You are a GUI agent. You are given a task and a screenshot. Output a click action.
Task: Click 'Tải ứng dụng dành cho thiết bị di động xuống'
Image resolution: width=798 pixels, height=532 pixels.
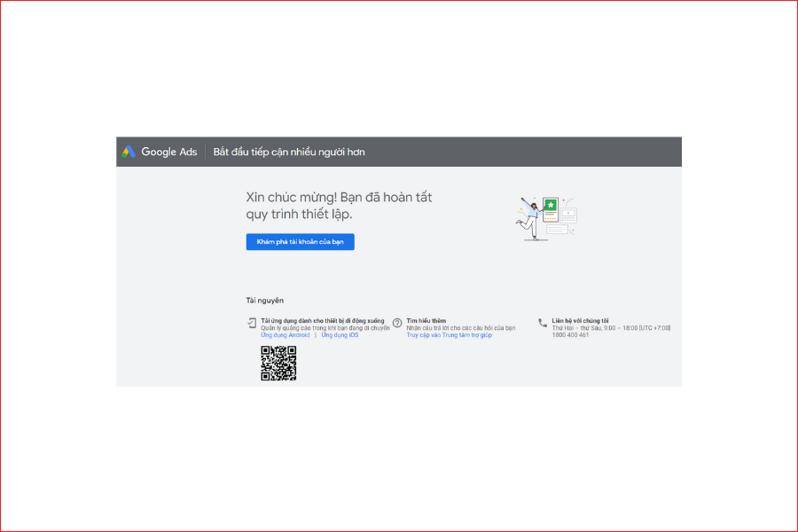[x=323, y=321]
